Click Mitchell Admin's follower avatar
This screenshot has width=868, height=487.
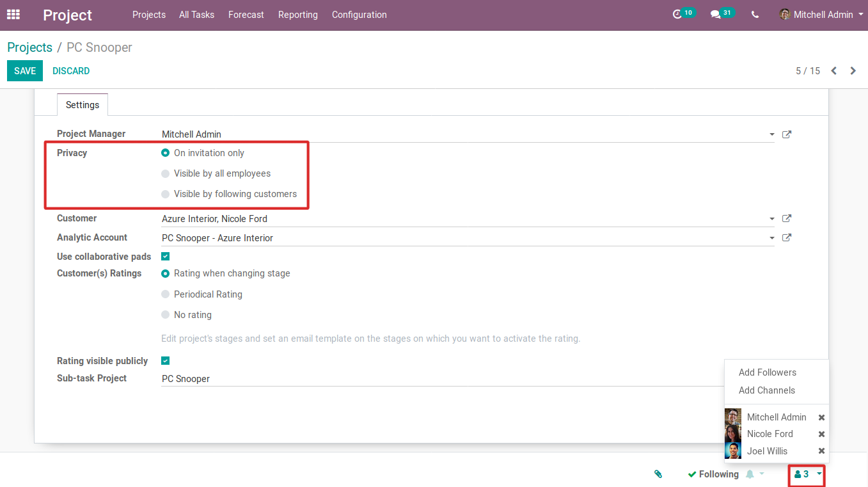point(733,417)
